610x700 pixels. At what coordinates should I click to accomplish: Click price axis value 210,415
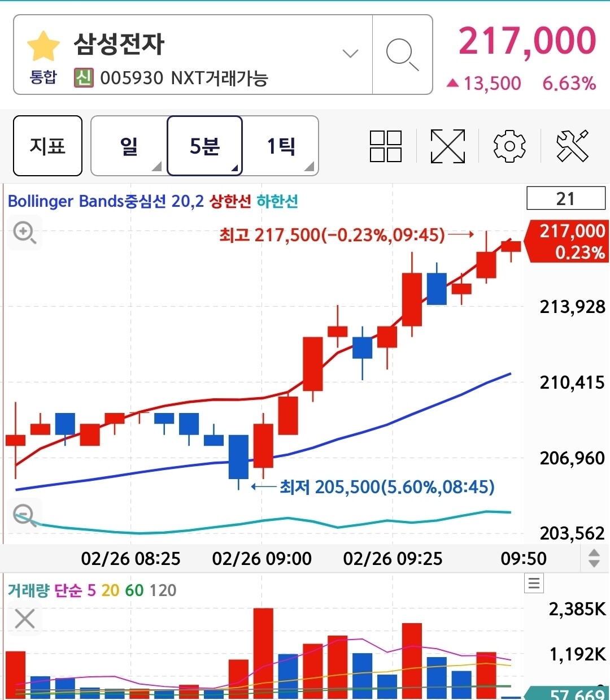pyautogui.click(x=572, y=382)
